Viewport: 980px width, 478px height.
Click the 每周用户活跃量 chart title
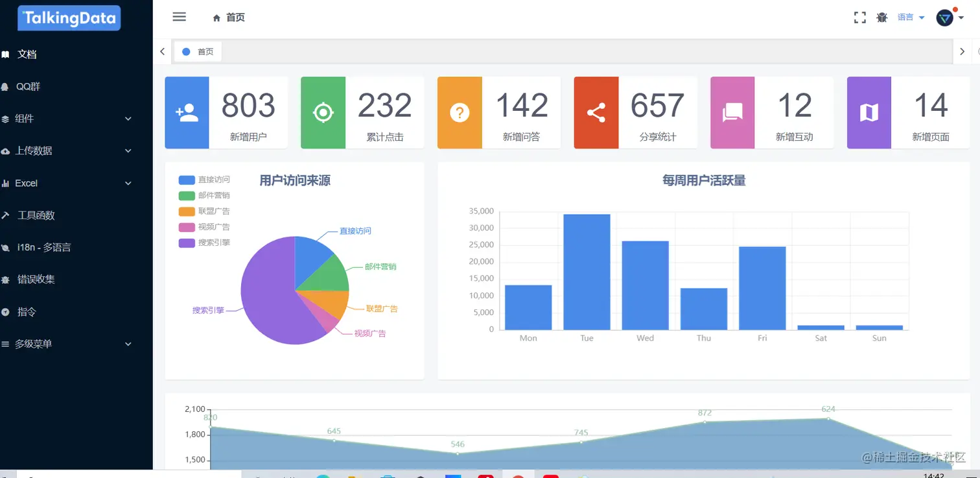click(x=704, y=180)
